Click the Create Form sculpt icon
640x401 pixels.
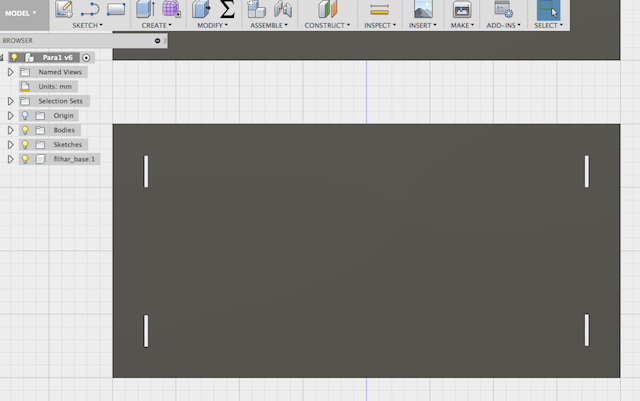[171, 9]
